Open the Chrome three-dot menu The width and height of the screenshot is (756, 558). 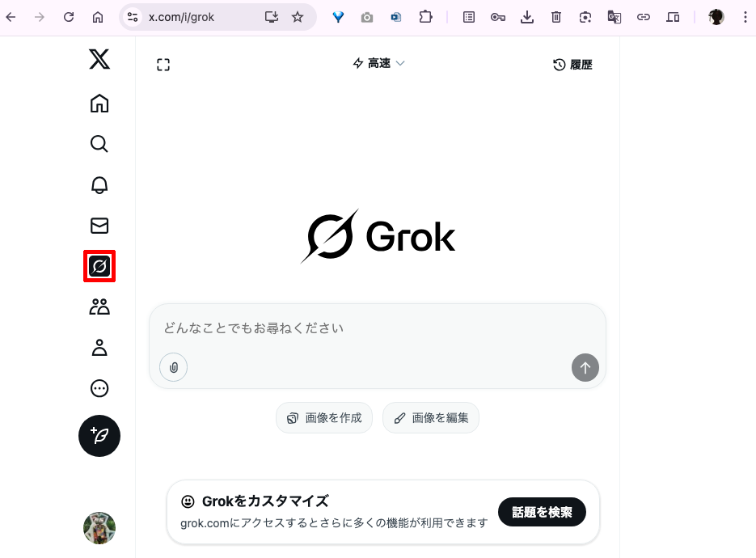click(745, 17)
